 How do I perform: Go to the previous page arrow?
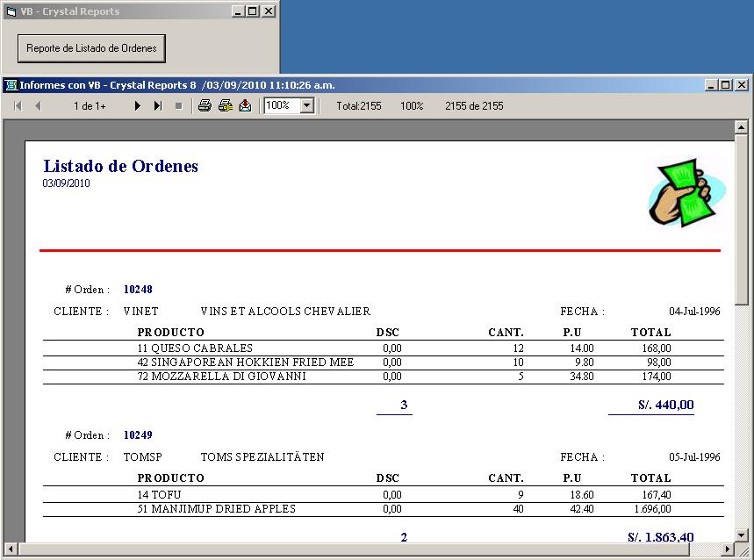36,105
